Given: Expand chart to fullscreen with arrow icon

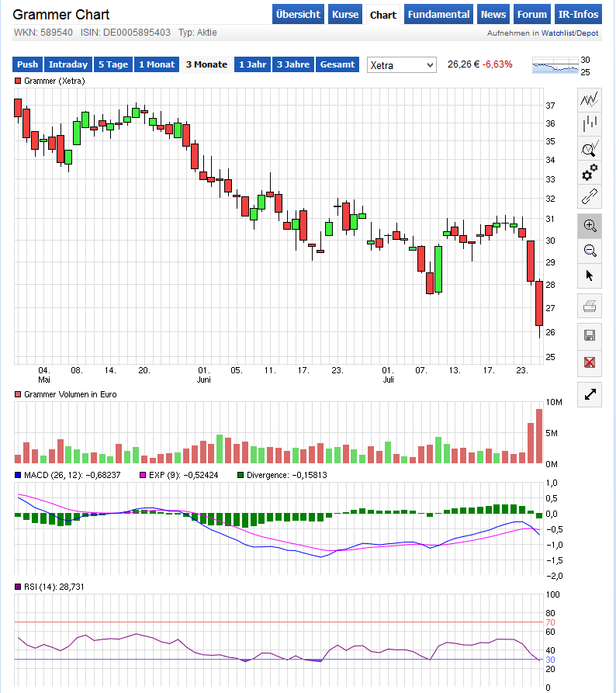Looking at the screenshot, I should click(590, 394).
